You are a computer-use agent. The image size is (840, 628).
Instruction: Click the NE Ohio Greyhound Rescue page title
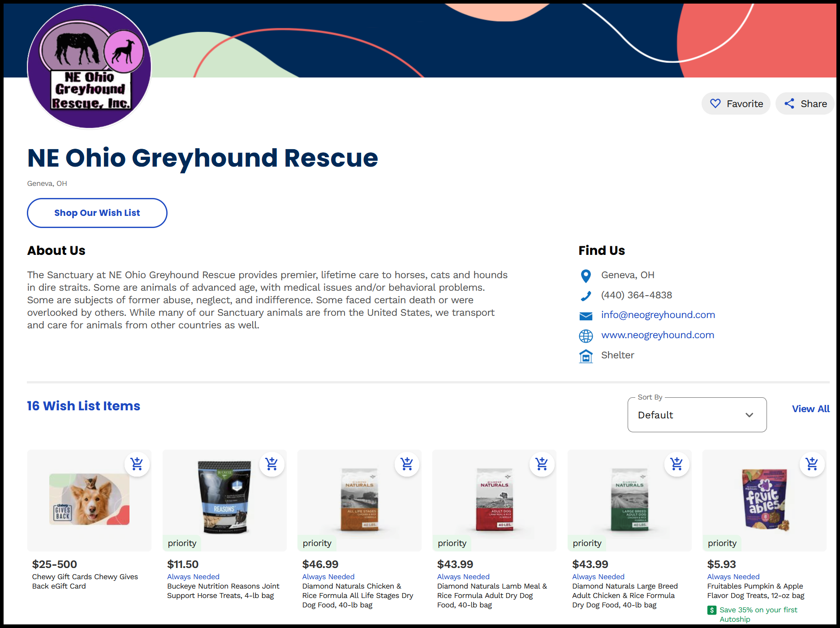[x=202, y=158]
